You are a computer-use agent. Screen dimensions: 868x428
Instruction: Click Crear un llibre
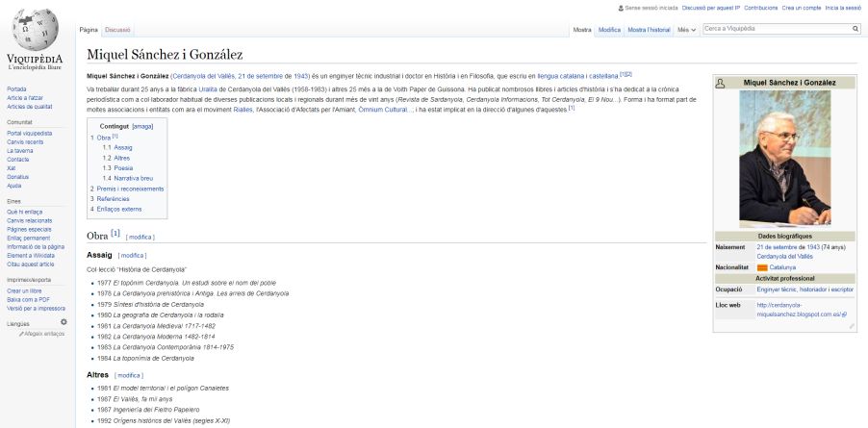pos(24,290)
